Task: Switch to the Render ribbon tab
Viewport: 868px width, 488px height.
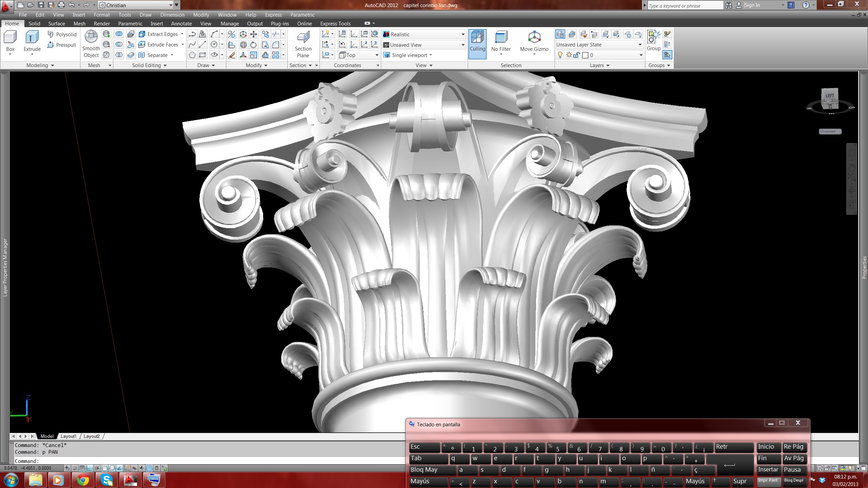Action: point(102,24)
